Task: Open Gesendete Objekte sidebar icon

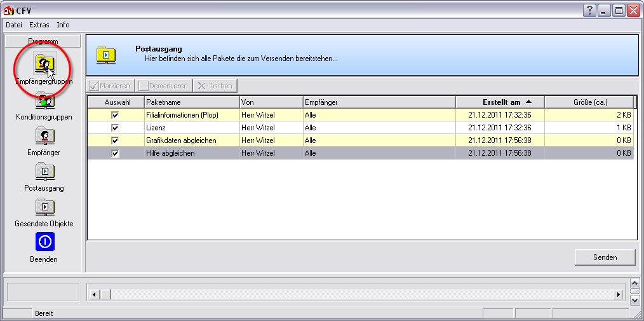Action: [x=44, y=207]
